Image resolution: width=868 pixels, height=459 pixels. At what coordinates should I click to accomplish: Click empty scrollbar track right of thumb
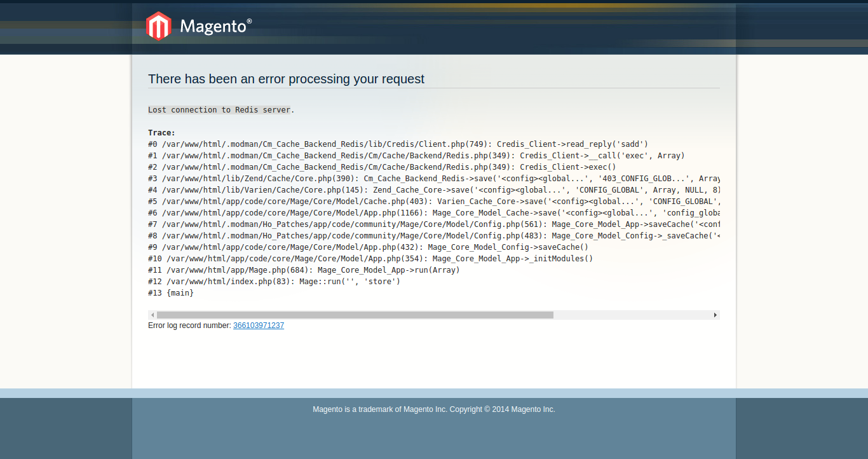tap(632, 315)
